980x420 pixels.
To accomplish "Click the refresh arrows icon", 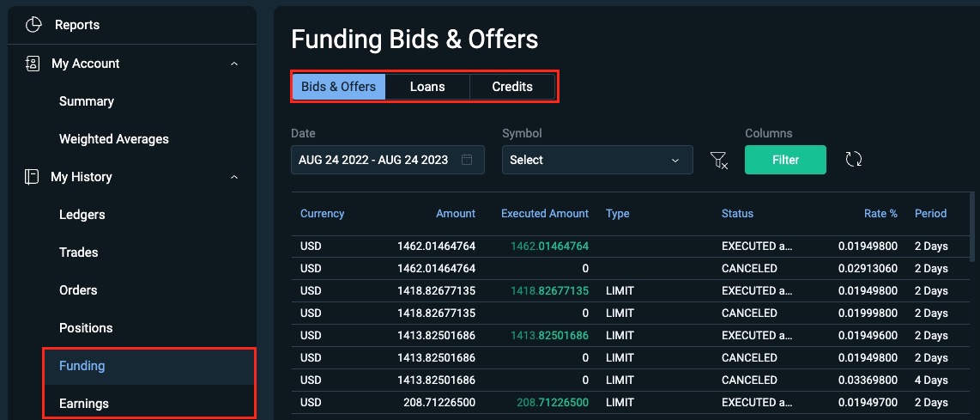I will pyautogui.click(x=853, y=160).
